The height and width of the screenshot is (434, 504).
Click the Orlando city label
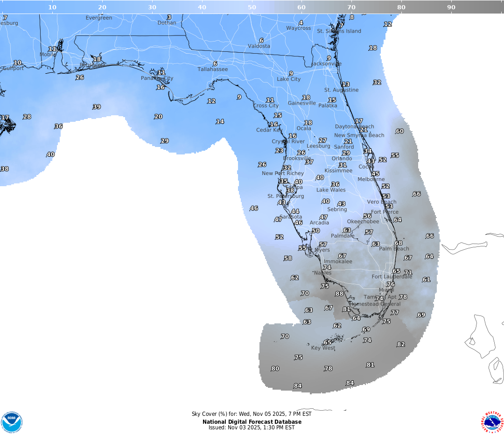342,159
